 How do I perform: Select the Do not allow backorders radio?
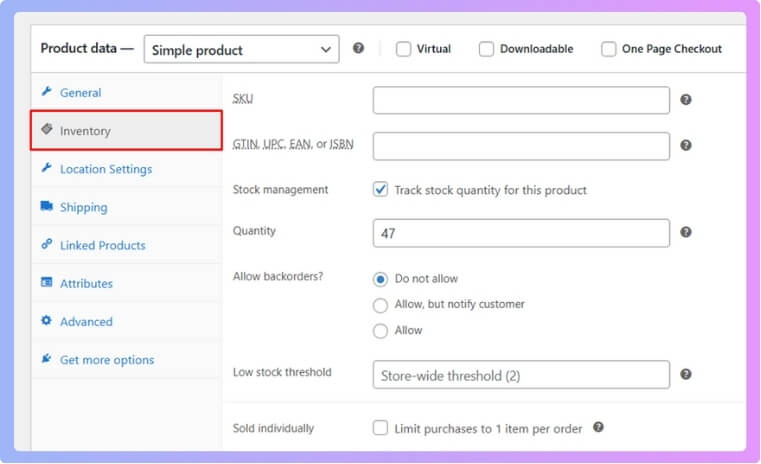tap(380, 280)
